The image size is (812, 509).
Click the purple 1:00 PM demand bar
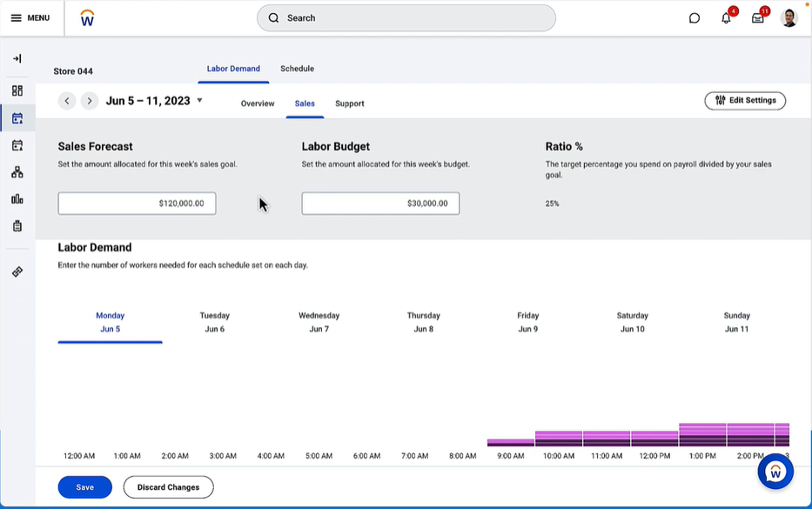(x=702, y=434)
